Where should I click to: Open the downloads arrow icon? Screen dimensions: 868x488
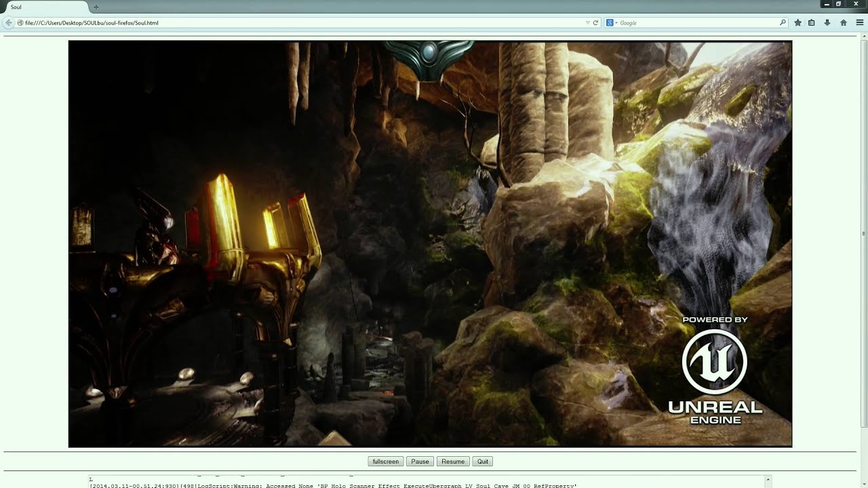[827, 23]
